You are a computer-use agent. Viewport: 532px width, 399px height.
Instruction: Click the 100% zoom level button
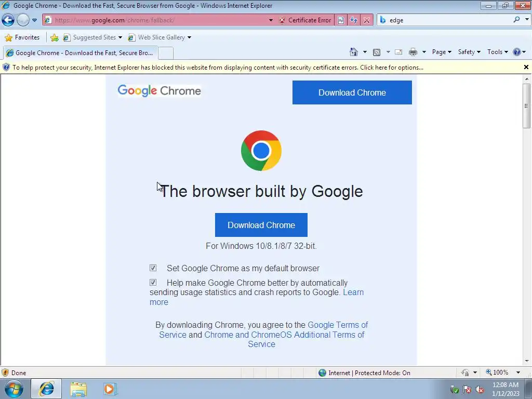tap(497, 373)
